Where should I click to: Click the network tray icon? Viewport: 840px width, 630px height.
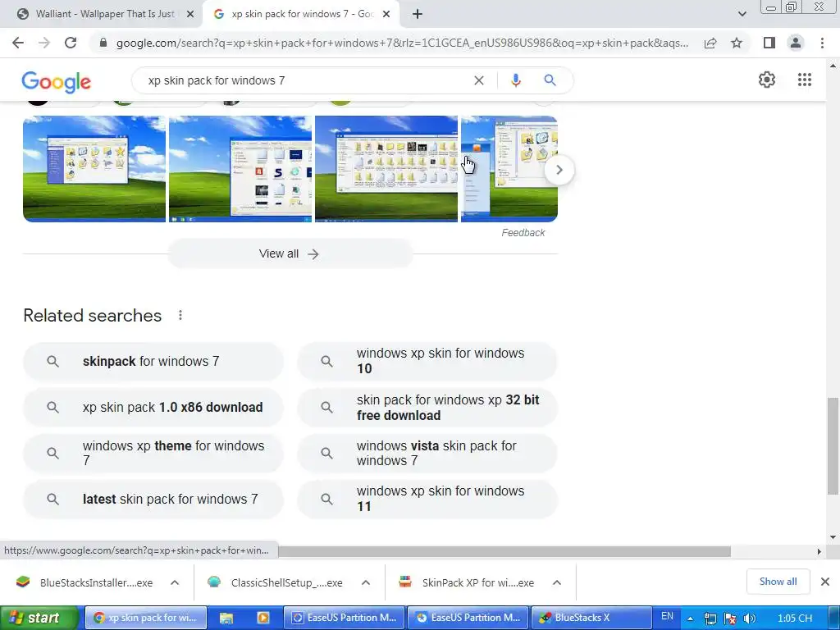click(710, 619)
